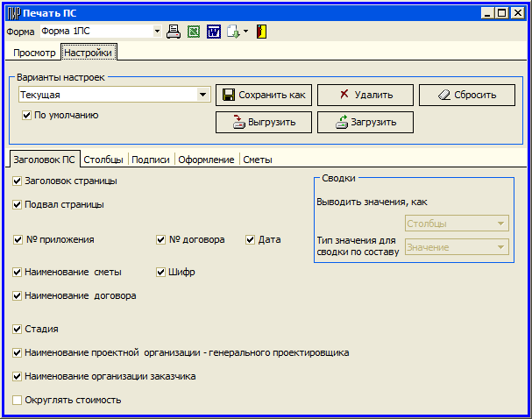Toggle the Шифр checkbox
The width and height of the screenshot is (532, 419).
161,273
